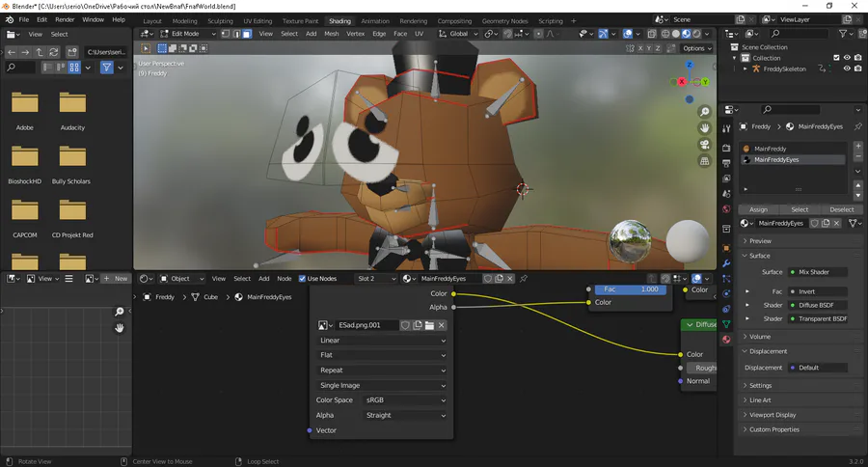This screenshot has width=868, height=467.
Task: Unlink the ESad.png.001 image with X
Action: [x=442, y=325]
